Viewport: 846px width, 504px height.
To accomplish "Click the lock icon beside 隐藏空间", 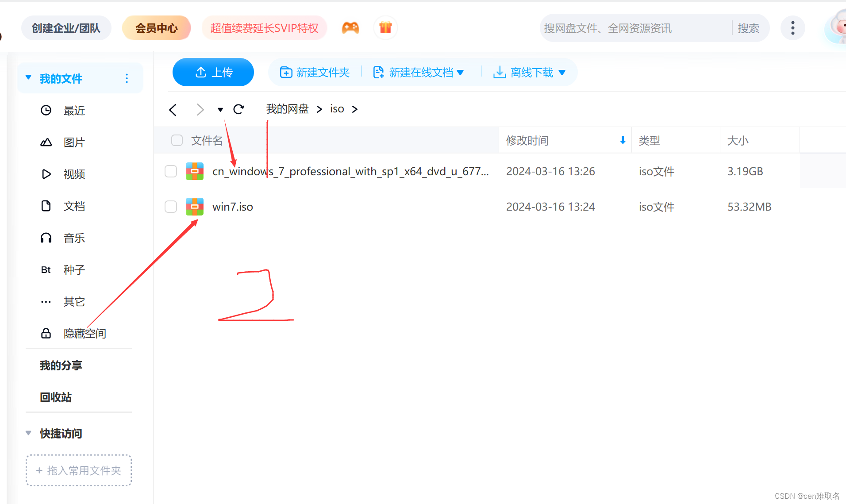I will coord(46,333).
